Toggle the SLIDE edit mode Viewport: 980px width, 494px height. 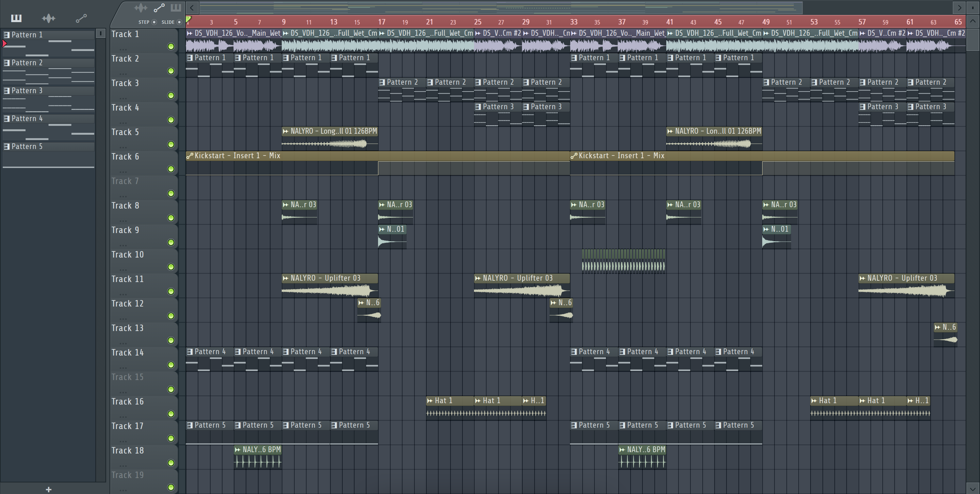point(179,22)
